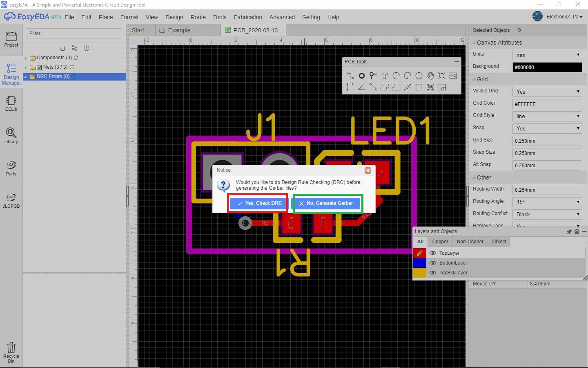Open the JLCPCB panel in left sidebar
The width and height of the screenshot is (588, 368).
pyautogui.click(x=11, y=200)
